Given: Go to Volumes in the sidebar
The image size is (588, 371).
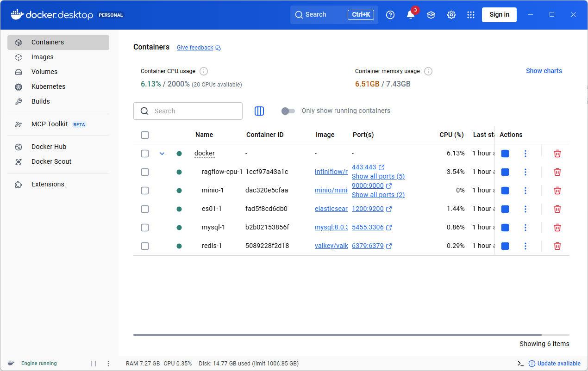Looking at the screenshot, I should pyautogui.click(x=44, y=72).
